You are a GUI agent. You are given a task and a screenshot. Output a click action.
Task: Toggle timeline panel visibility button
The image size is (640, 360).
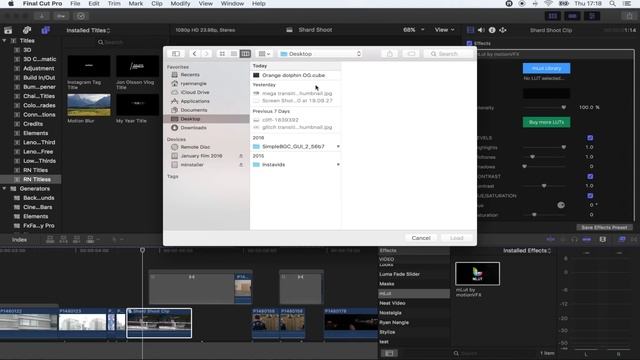point(572,16)
